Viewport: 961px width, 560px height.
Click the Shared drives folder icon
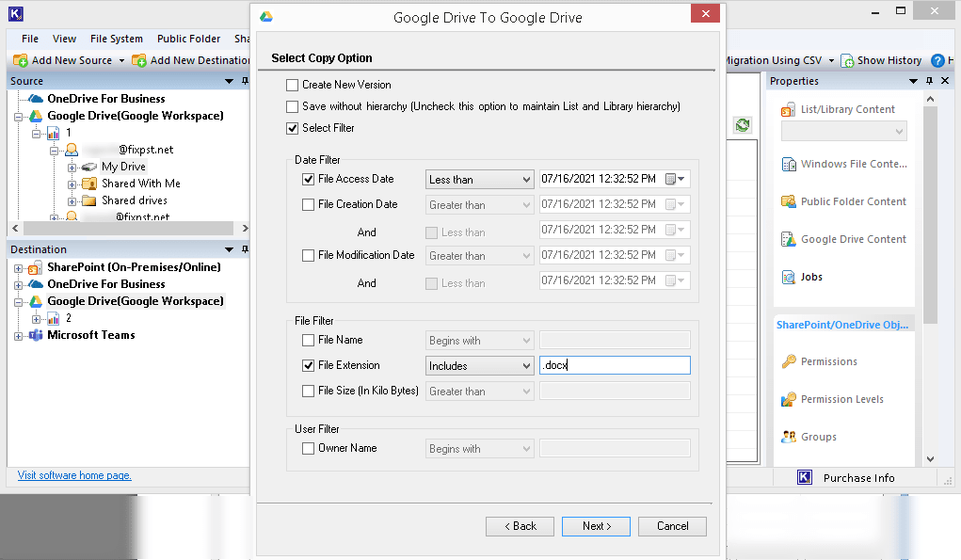(89, 200)
